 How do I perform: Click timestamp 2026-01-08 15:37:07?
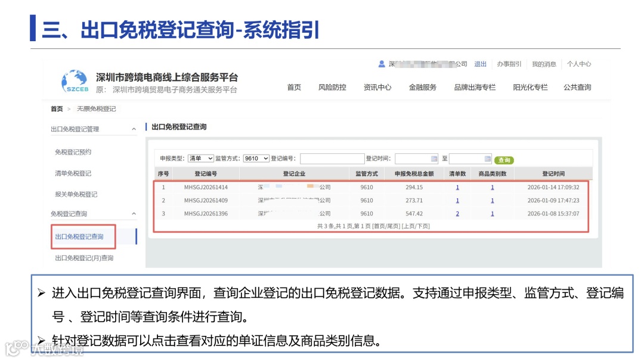point(553,214)
